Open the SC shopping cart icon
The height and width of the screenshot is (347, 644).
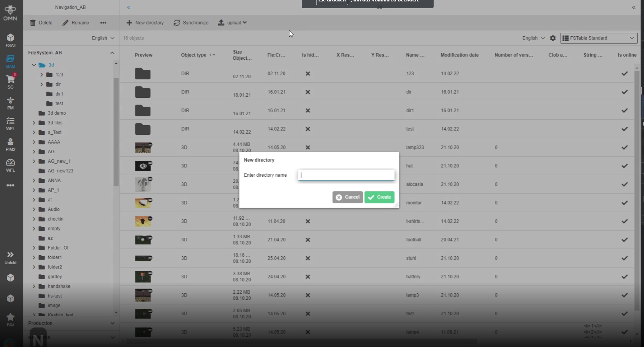[10, 81]
